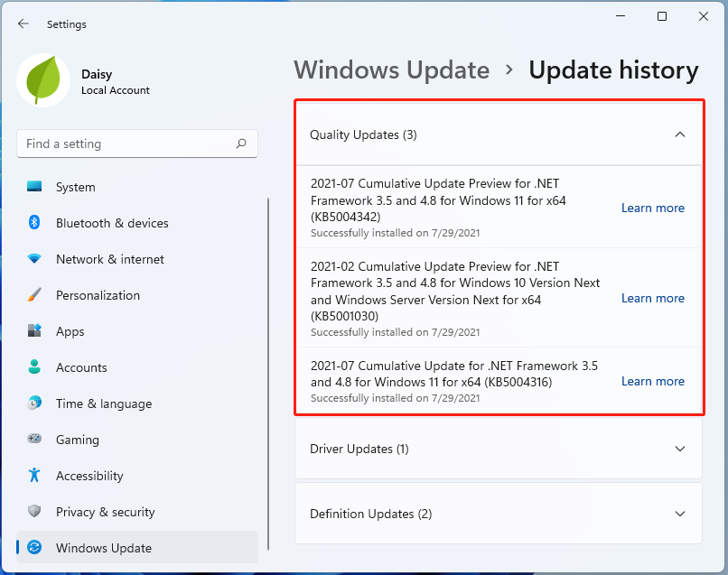Click the Privacy shield icon
The width and height of the screenshot is (728, 575).
(34, 511)
